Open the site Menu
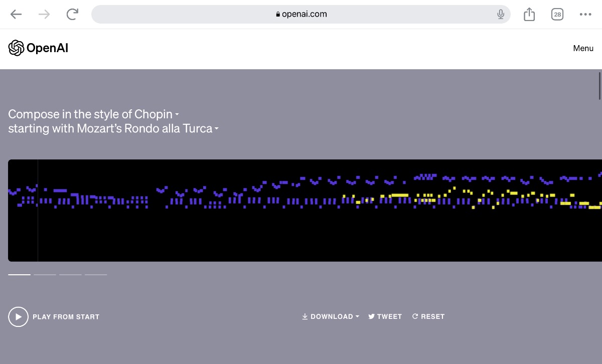The image size is (602, 364). point(583,48)
